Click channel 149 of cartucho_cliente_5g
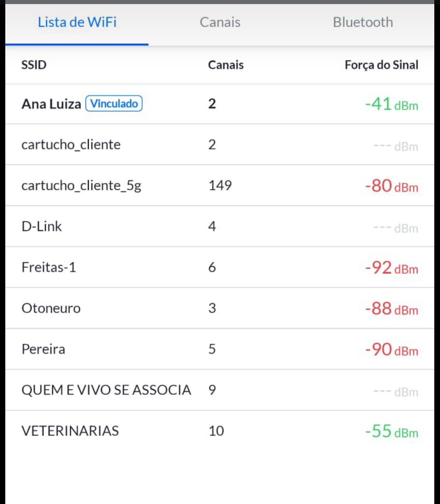440x504 pixels. 220,186
